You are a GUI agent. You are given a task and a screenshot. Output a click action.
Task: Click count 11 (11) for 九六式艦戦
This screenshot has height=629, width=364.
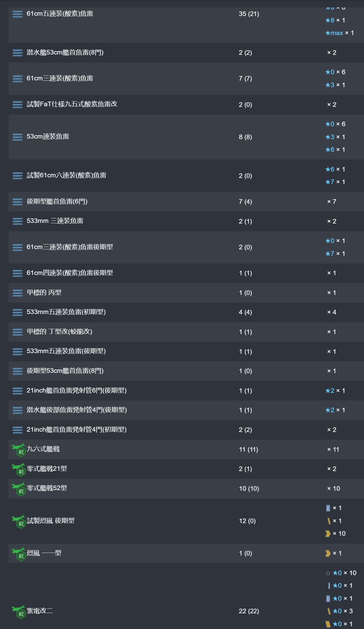248,450
